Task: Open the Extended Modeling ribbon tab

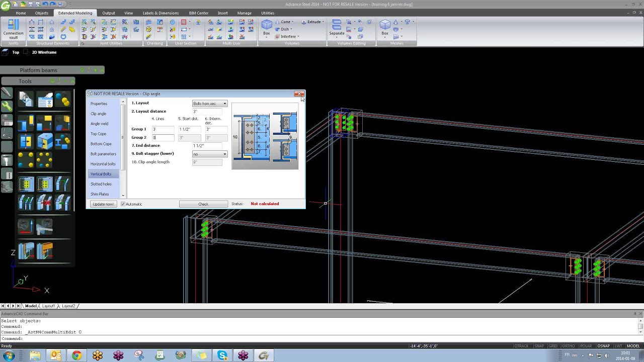Action: click(x=75, y=13)
